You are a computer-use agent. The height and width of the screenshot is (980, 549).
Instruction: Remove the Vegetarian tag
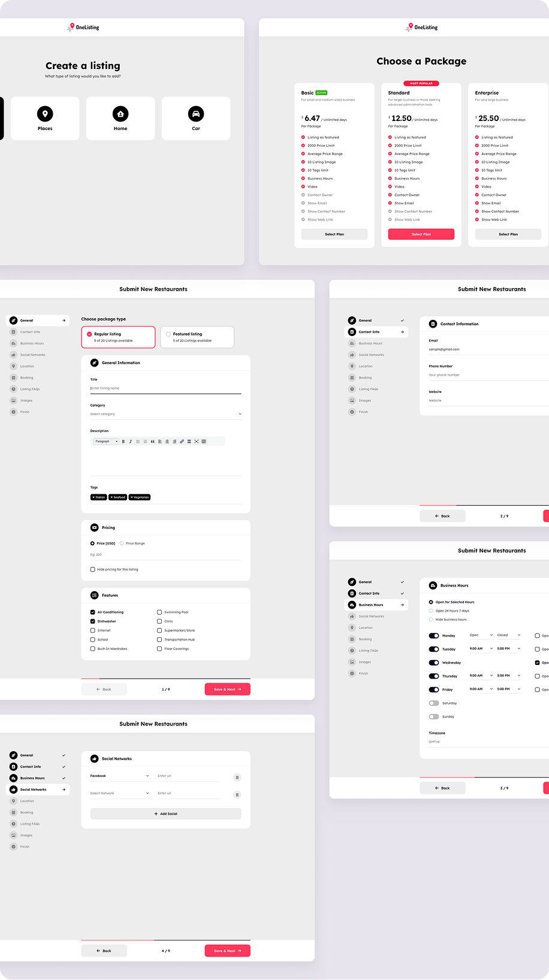[x=131, y=497]
